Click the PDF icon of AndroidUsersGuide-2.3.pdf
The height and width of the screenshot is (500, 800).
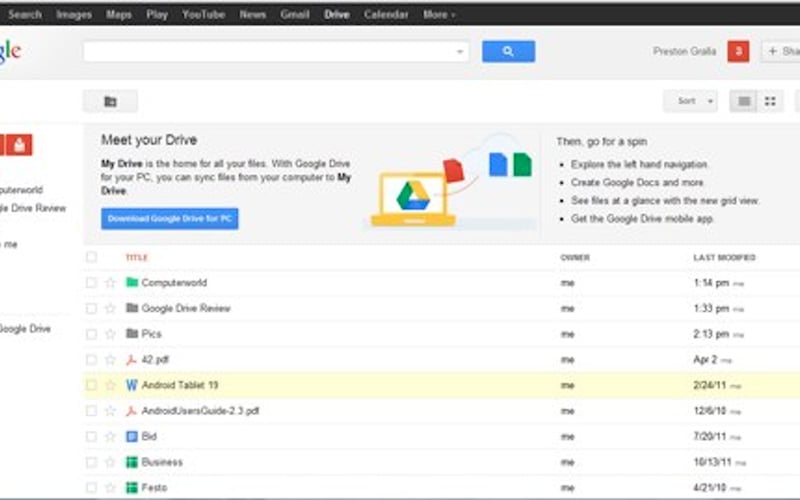click(131, 411)
